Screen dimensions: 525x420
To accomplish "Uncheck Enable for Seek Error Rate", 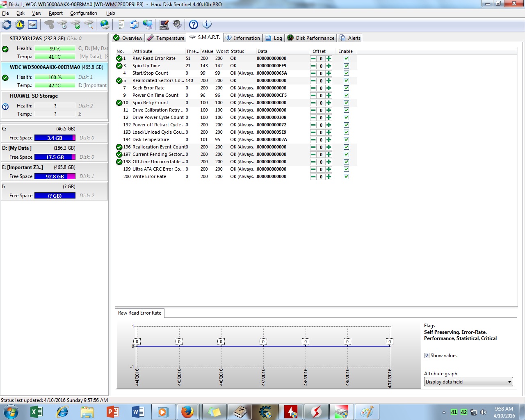I will pyautogui.click(x=346, y=88).
